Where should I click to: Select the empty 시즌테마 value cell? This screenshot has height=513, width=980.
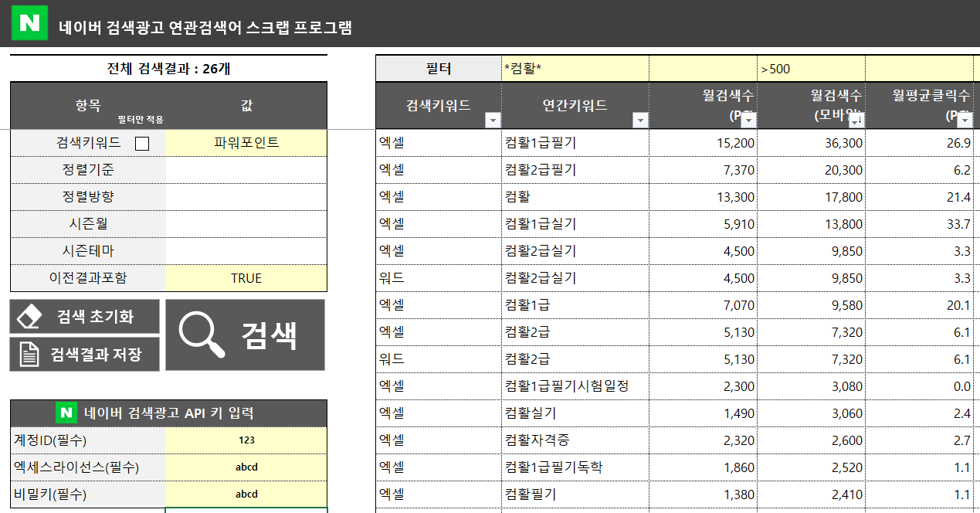(x=246, y=251)
